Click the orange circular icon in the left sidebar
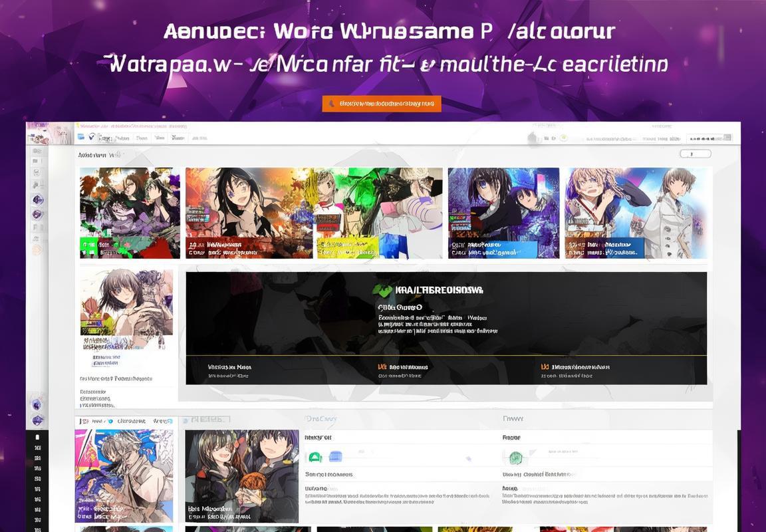 (x=37, y=249)
